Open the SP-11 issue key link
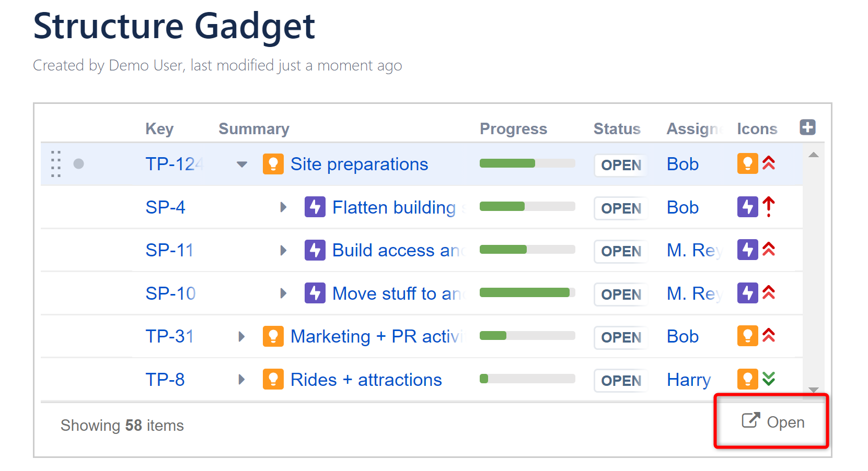Image resolution: width=868 pixels, height=471 pixels. click(x=169, y=250)
